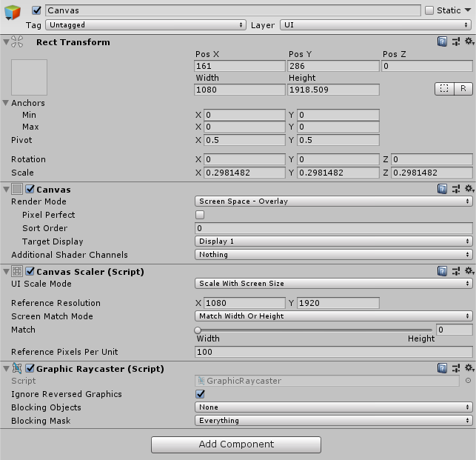Open Blocking Mask dropdown
The width and height of the screenshot is (476, 460).
click(x=333, y=421)
